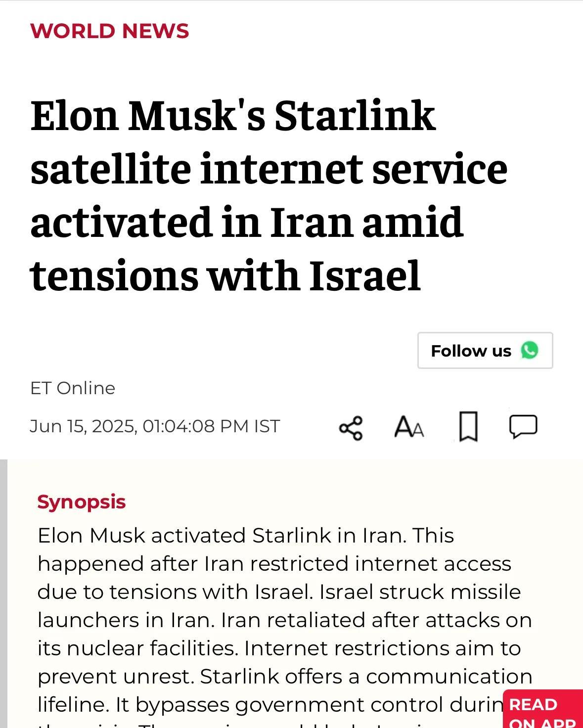The height and width of the screenshot is (728, 583).
Task: Tap the Read on App button
Action: tap(543, 709)
